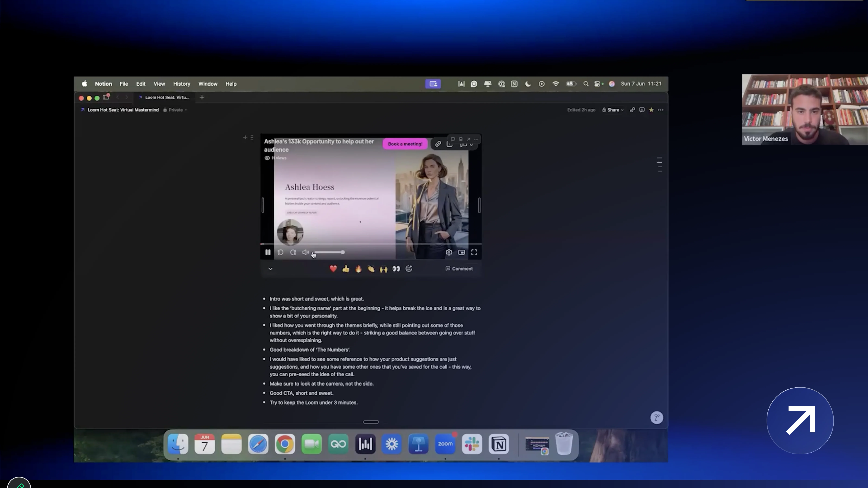
Task: Click the presenter webcam bubble in the video
Action: click(290, 232)
